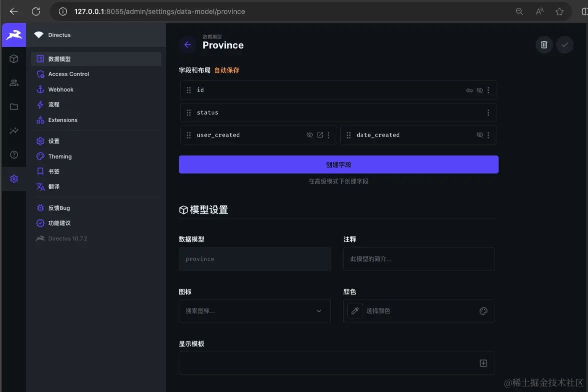Viewport: 588px width, 392px height.
Task: Click the back arrow beside the Province title
Action: pyautogui.click(x=187, y=44)
